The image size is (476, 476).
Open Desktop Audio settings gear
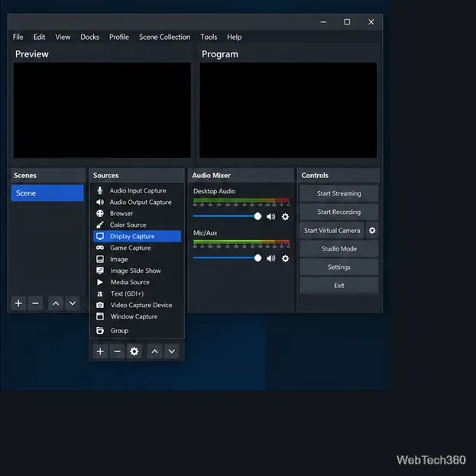[x=285, y=217]
